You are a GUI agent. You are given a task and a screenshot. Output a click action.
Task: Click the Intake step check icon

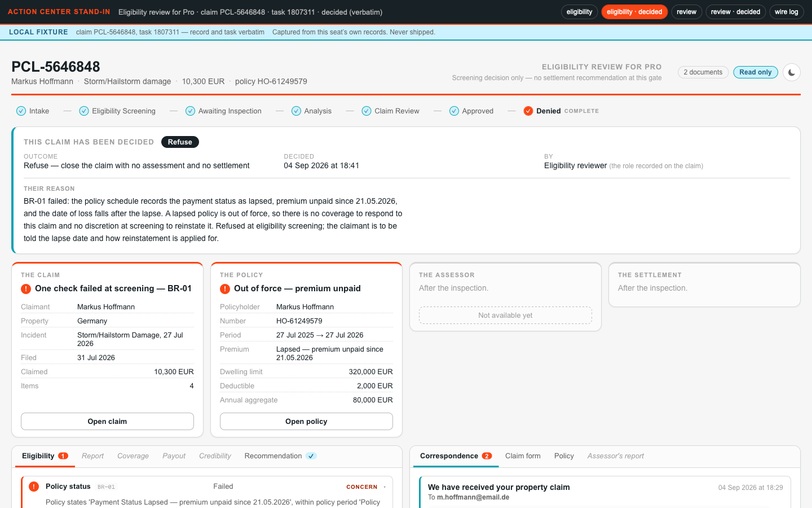coord(21,111)
